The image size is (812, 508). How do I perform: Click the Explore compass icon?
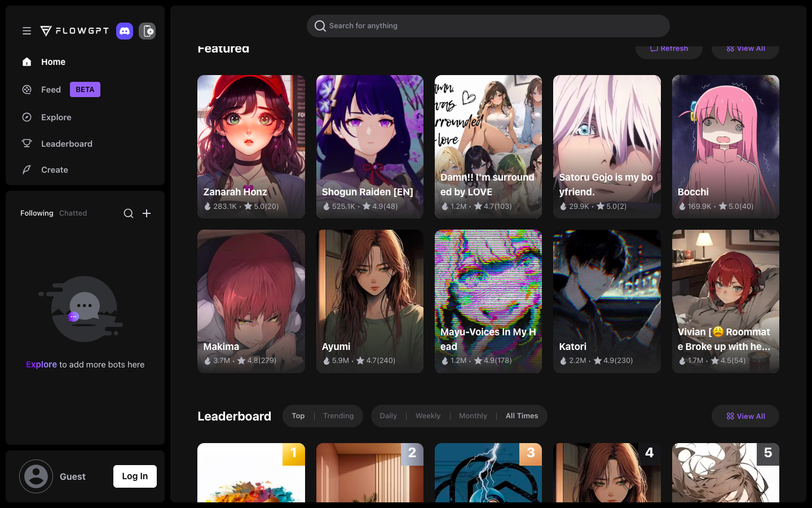coord(27,117)
